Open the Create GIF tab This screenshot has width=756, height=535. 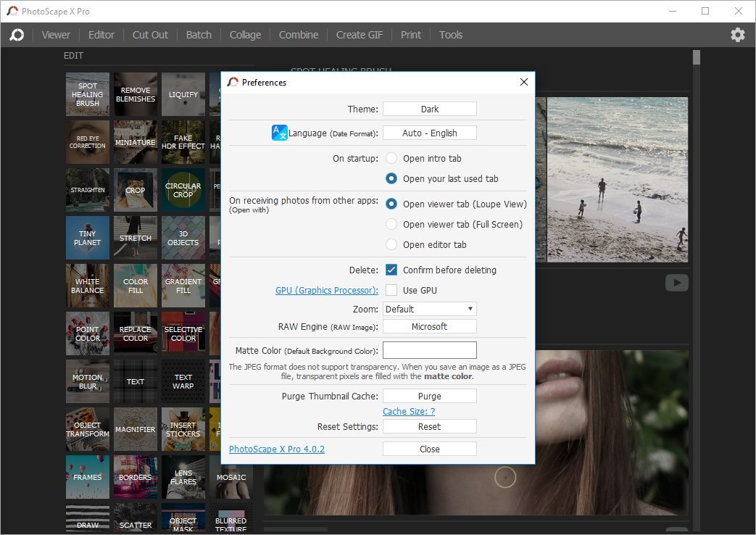(360, 35)
